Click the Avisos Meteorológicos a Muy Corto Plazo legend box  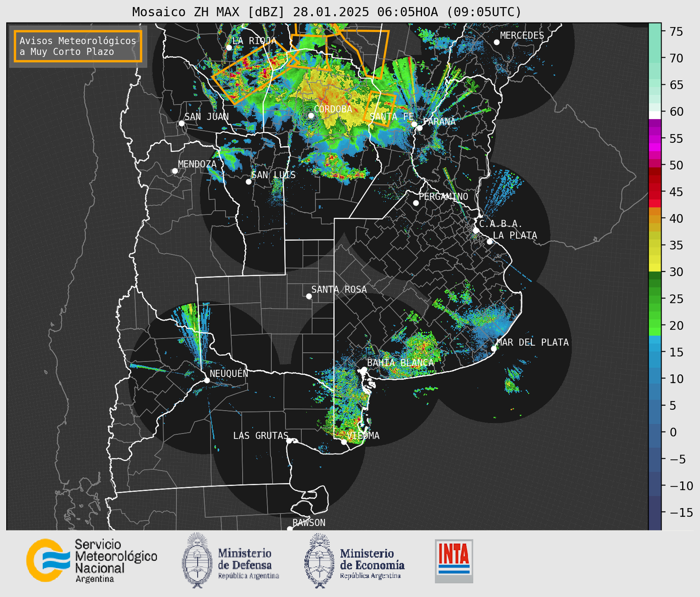click(x=78, y=46)
